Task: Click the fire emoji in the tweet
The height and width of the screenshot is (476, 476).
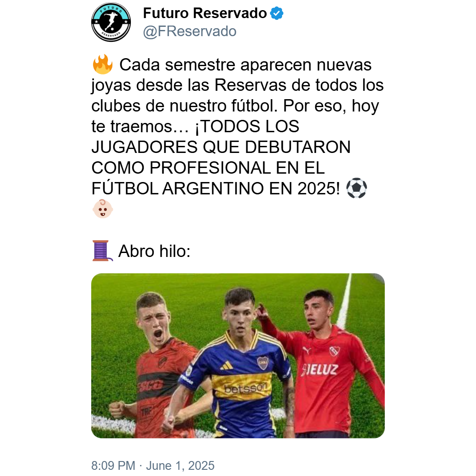Action: click(x=103, y=64)
